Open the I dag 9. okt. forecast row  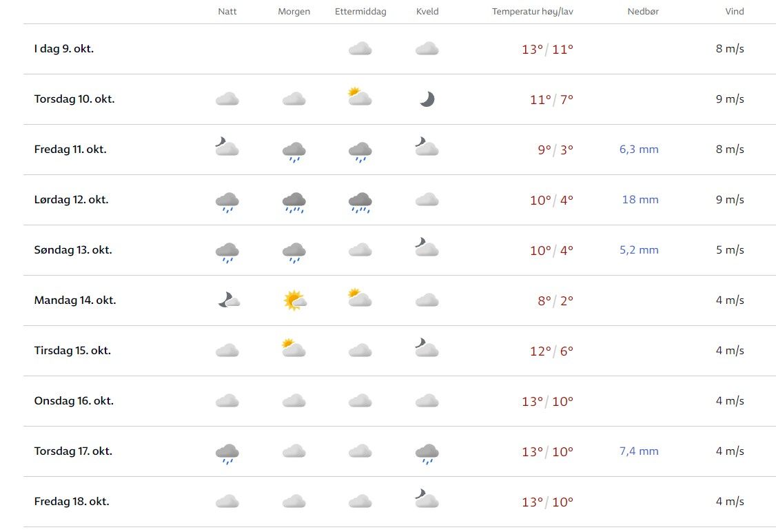tap(64, 49)
